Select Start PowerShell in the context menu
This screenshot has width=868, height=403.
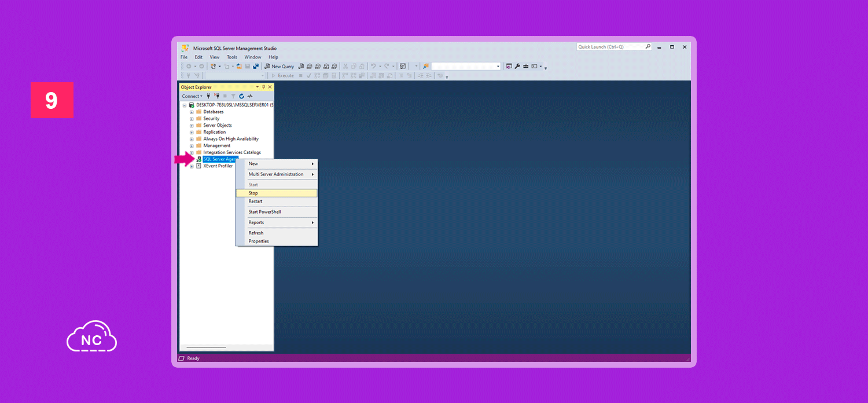[x=277, y=212]
